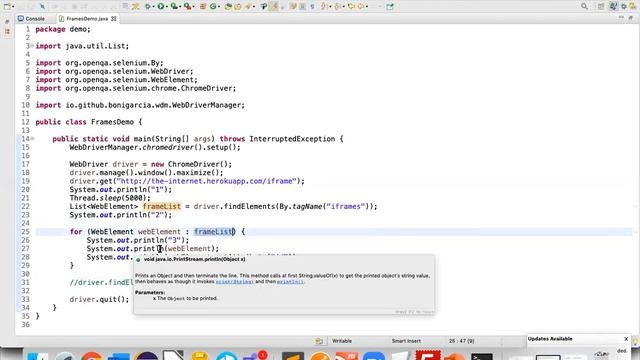Select the FramesDemo.java editor tab

pos(87,18)
